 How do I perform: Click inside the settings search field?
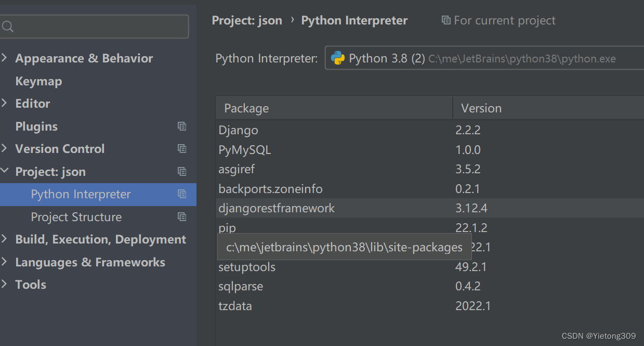click(94, 25)
